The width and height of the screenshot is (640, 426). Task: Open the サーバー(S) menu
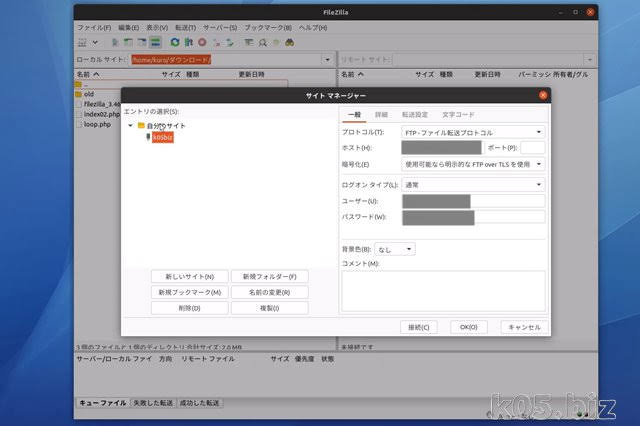click(x=220, y=28)
